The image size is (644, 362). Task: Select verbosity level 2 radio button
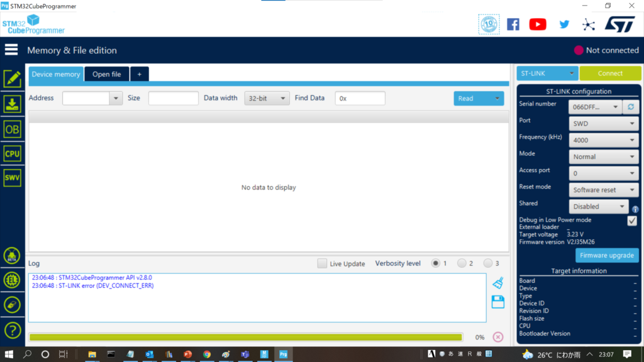(x=462, y=263)
